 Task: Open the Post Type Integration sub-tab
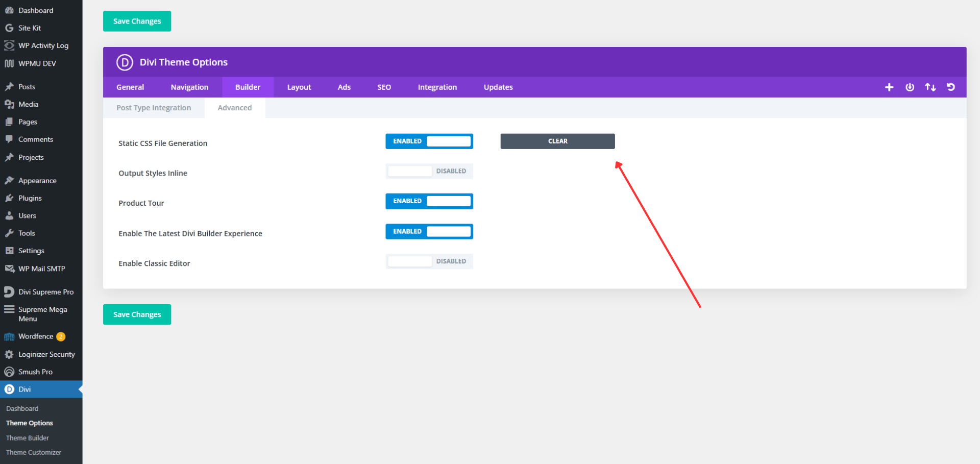(x=154, y=108)
